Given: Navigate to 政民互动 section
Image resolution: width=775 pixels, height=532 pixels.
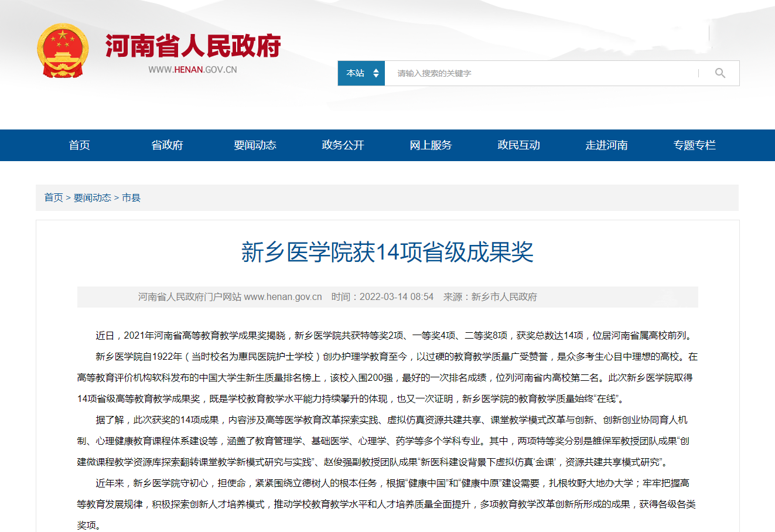Looking at the screenshot, I should pos(519,145).
